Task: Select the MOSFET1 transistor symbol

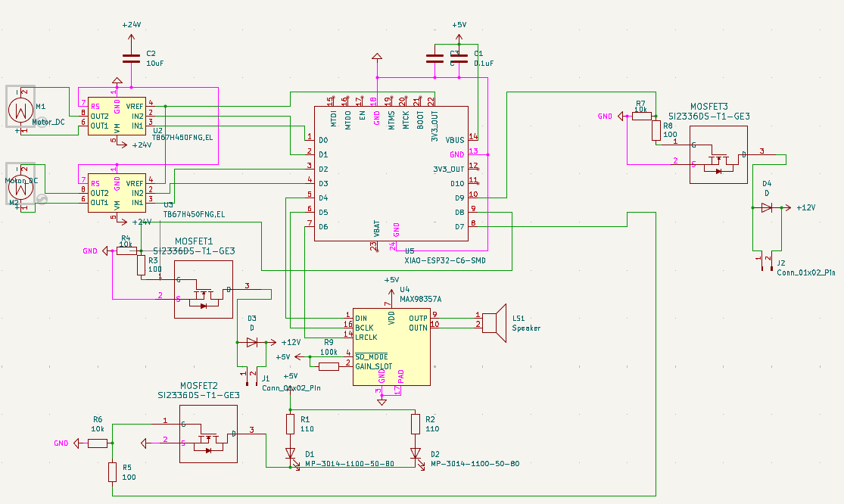Action: click(x=204, y=289)
